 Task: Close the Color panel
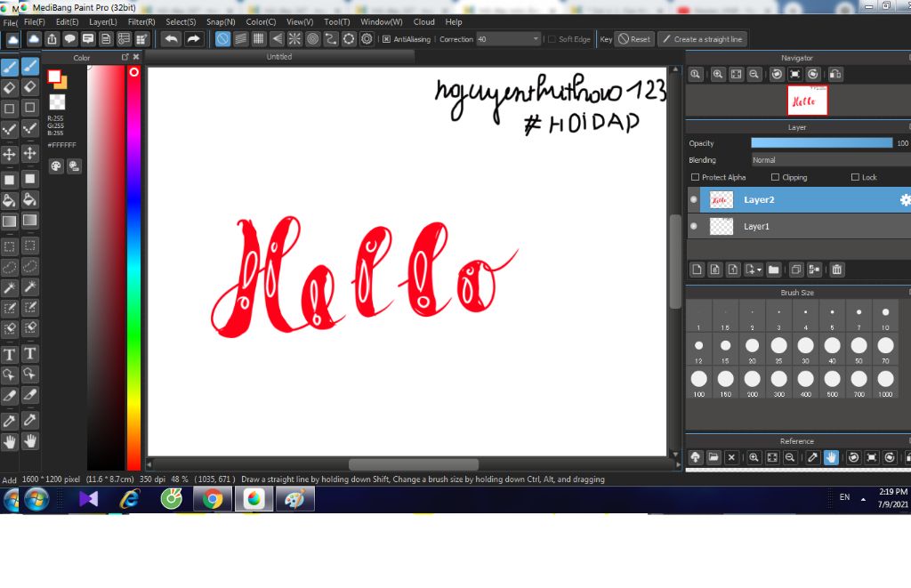click(x=136, y=57)
